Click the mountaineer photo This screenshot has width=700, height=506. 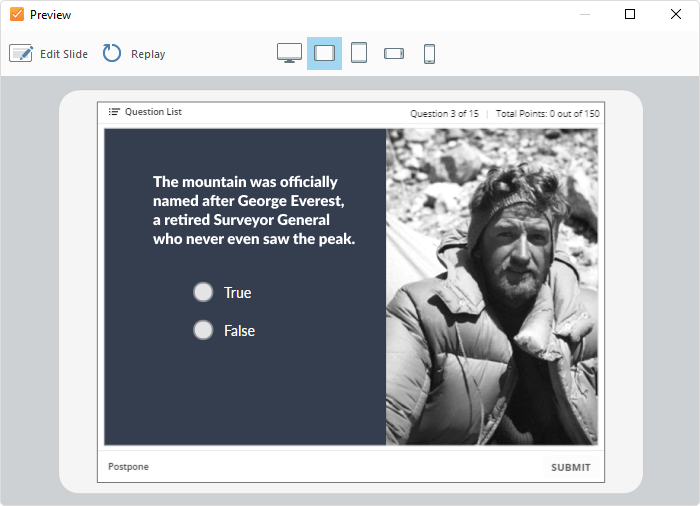pyautogui.click(x=492, y=287)
